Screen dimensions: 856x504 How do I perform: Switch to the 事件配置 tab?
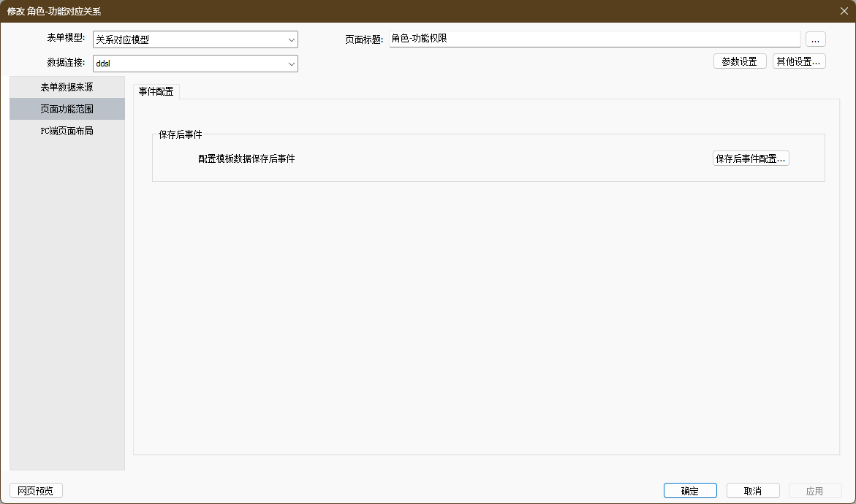click(x=156, y=91)
